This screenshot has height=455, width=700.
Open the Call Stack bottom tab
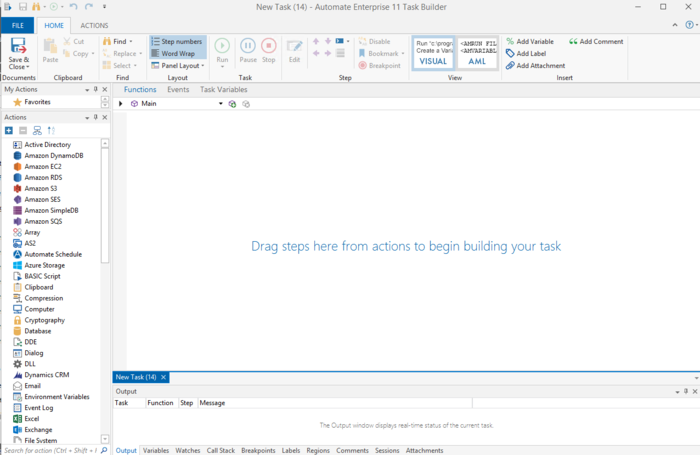click(x=221, y=451)
